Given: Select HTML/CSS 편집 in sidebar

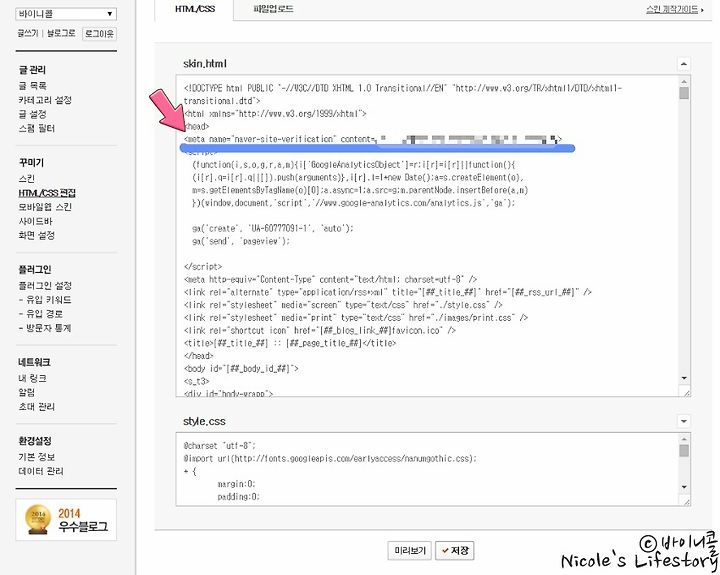Looking at the screenshot, I should click(x=47, y=193).
